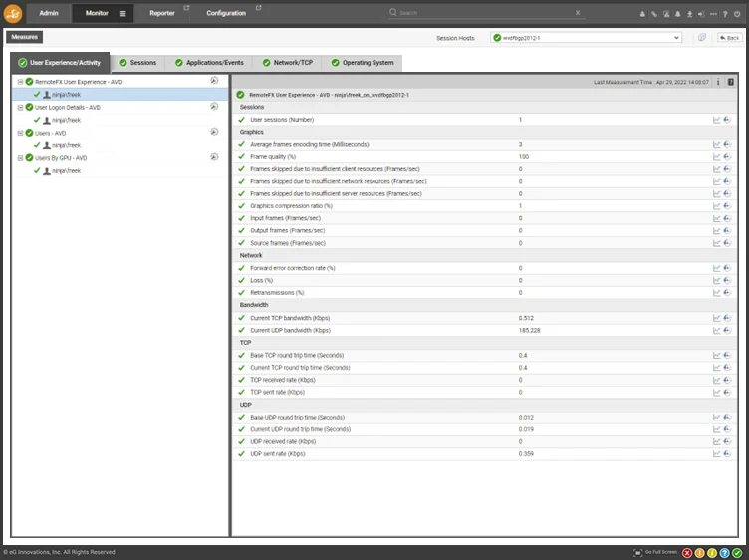Open graph for UDP sent rate (Kbps)

click(x=716, y=454)
